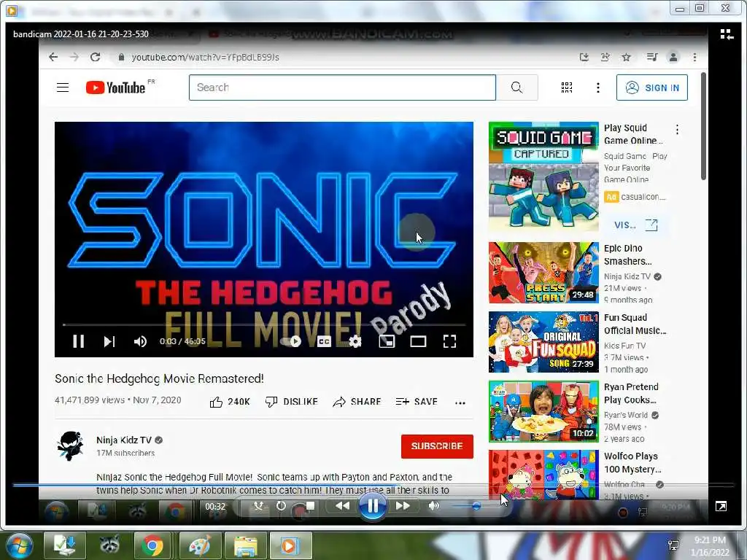Pause the YouTube video player
Viewport: 747px width, 560px height.
(79, 341)
